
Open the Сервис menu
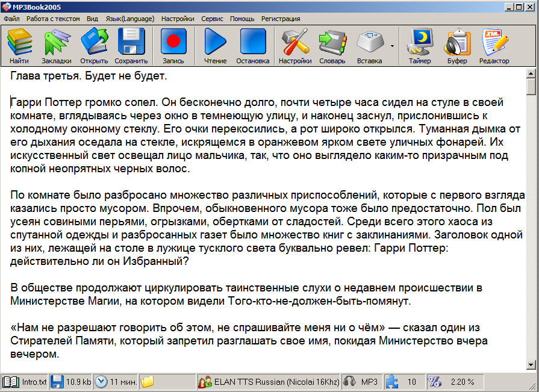212,19
